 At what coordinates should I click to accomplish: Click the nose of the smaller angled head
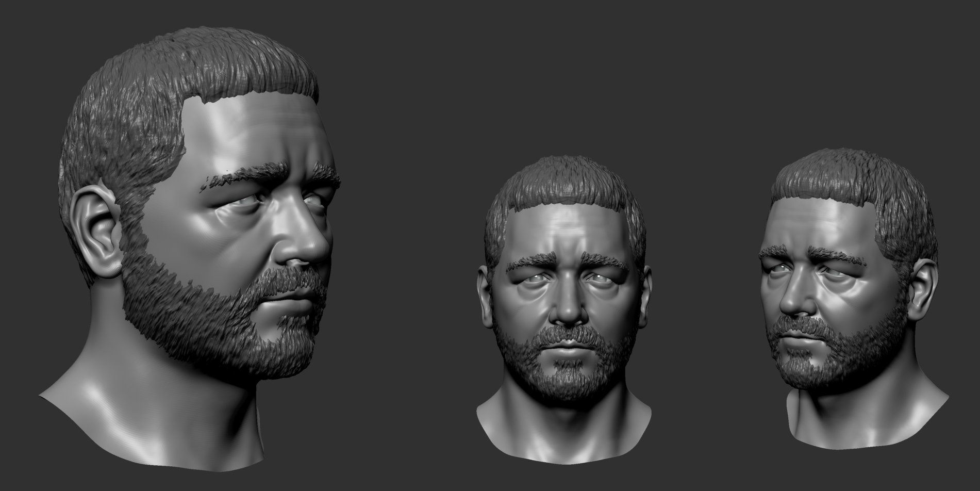click(x=790, y=303)
